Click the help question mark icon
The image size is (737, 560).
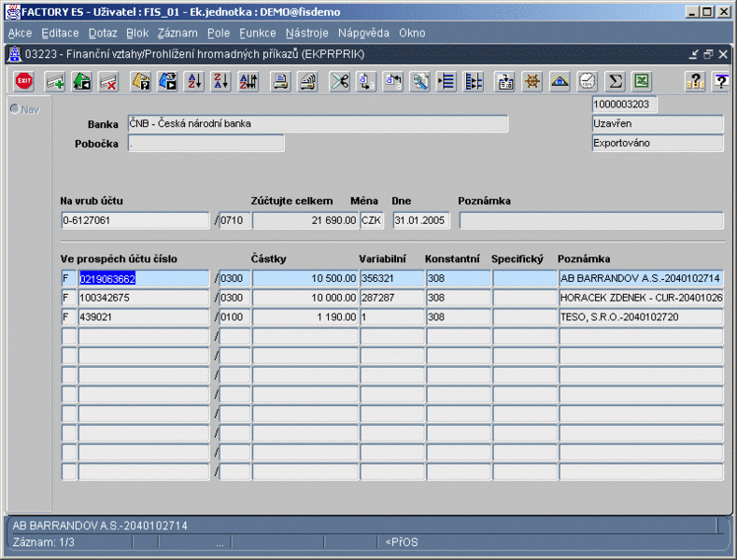pos(694,81)
